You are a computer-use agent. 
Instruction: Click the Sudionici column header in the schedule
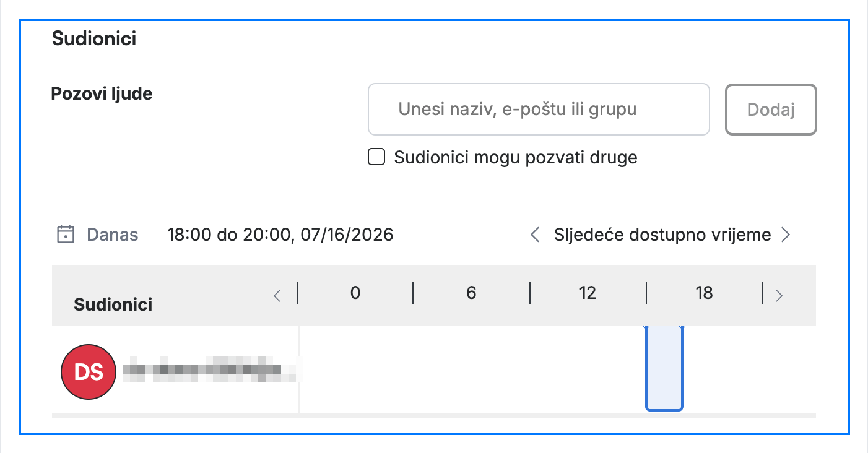point(113,304)
